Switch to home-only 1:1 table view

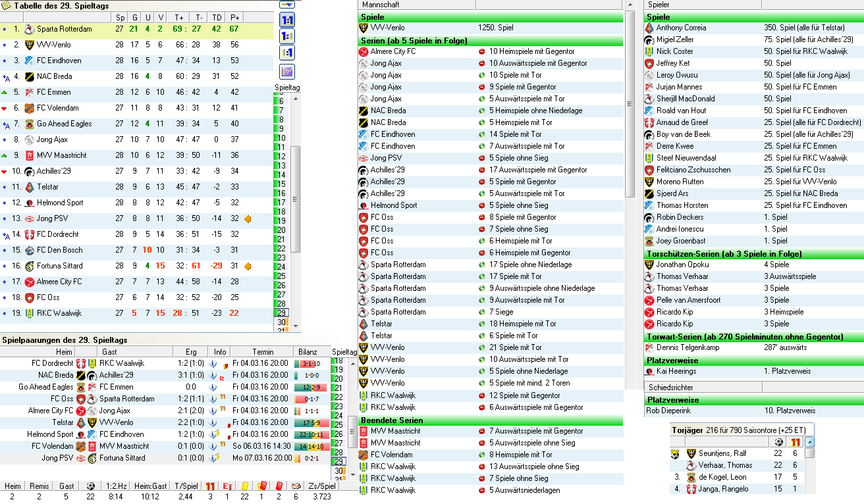(x=287, y=36)
